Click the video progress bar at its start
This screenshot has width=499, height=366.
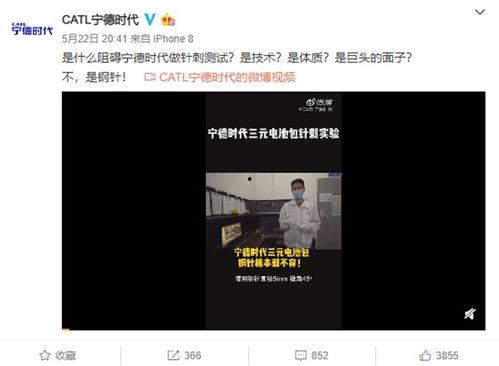tap(66, 330)
